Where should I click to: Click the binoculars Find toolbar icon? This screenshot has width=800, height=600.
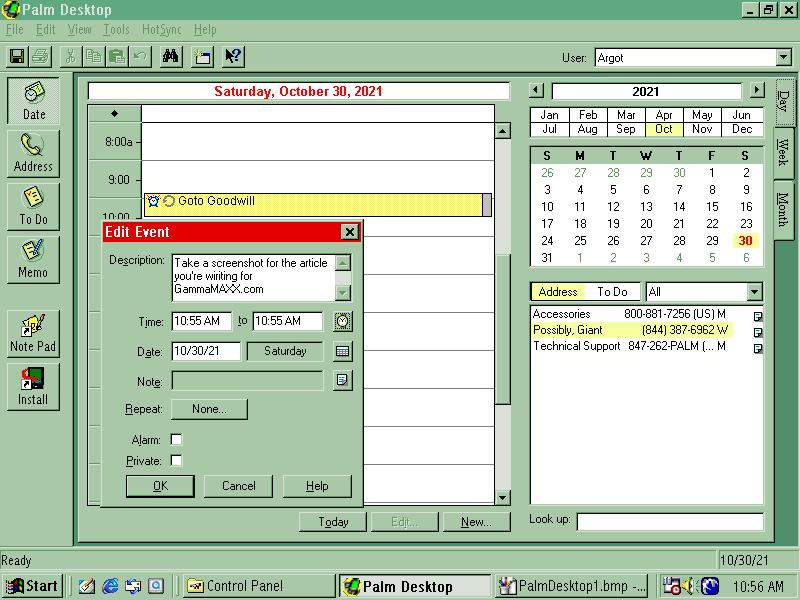tap(171, 57)
